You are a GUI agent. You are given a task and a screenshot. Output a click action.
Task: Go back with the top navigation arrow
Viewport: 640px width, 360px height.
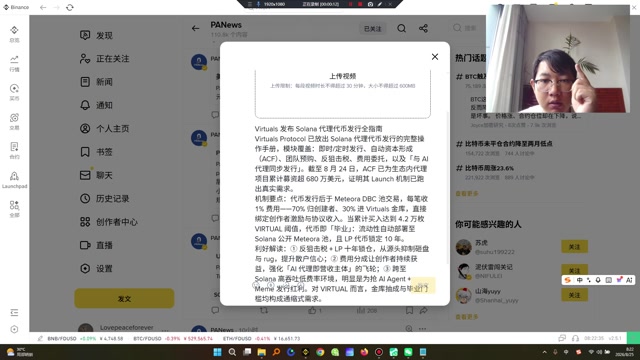point(43,7)
